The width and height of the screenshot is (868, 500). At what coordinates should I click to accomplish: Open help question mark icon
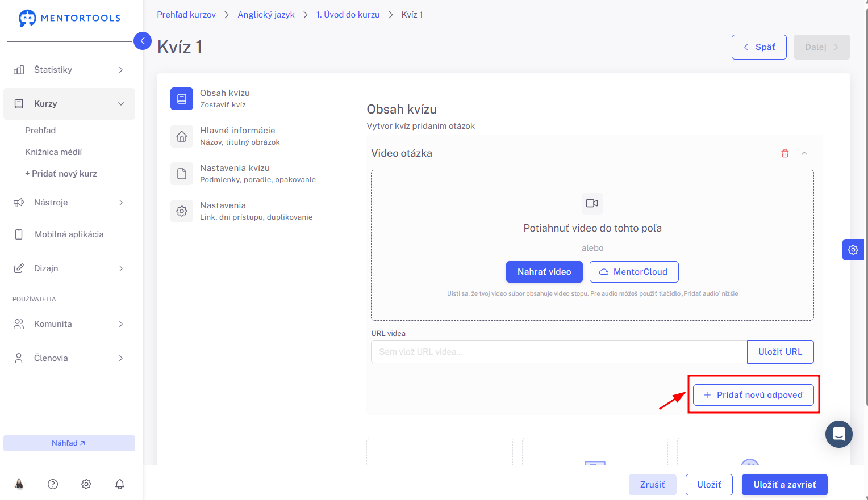pyautogui.click(x=53, y=484)
